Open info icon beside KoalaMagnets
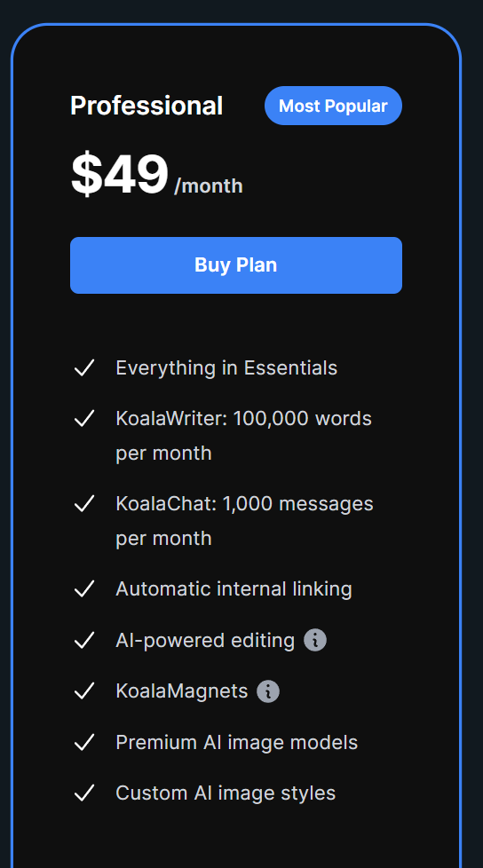 click(x=268, y=691)
